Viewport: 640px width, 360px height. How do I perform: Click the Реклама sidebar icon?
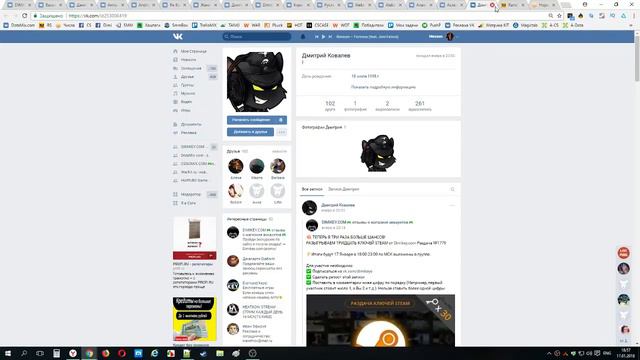[x=176, y=133]
